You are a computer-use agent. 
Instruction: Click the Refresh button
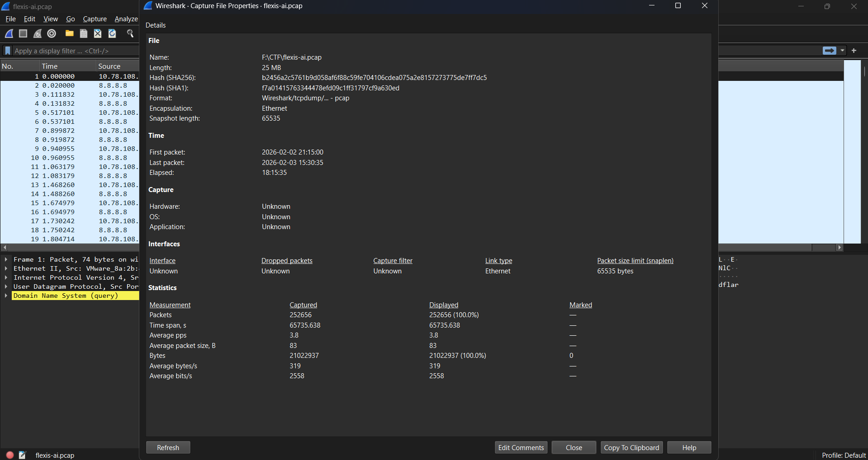(x=168, y=447)
